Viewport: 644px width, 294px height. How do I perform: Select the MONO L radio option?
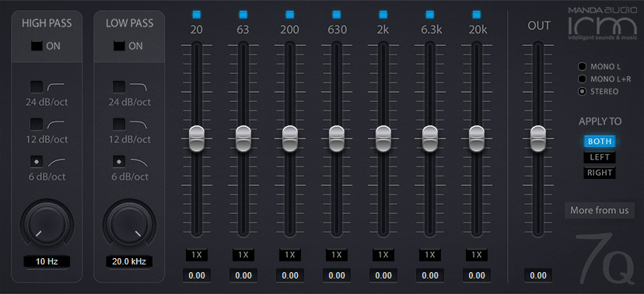[x=582, y=67]
